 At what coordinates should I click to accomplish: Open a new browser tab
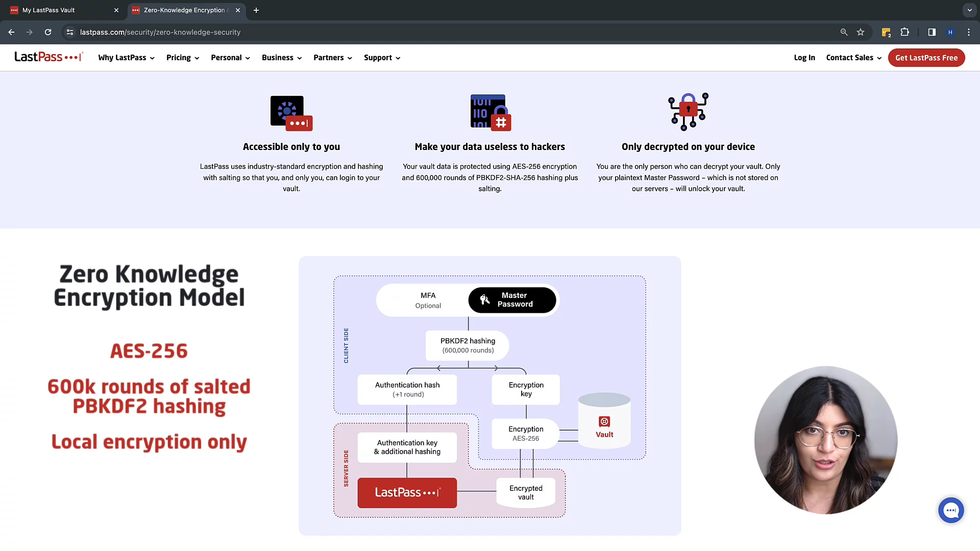(256, 10)
